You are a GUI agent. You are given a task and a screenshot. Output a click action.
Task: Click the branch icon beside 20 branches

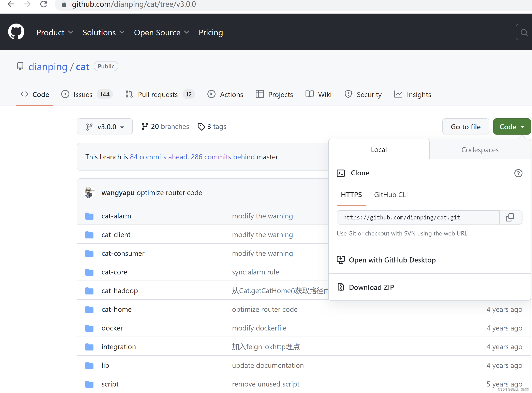[145, 126]
